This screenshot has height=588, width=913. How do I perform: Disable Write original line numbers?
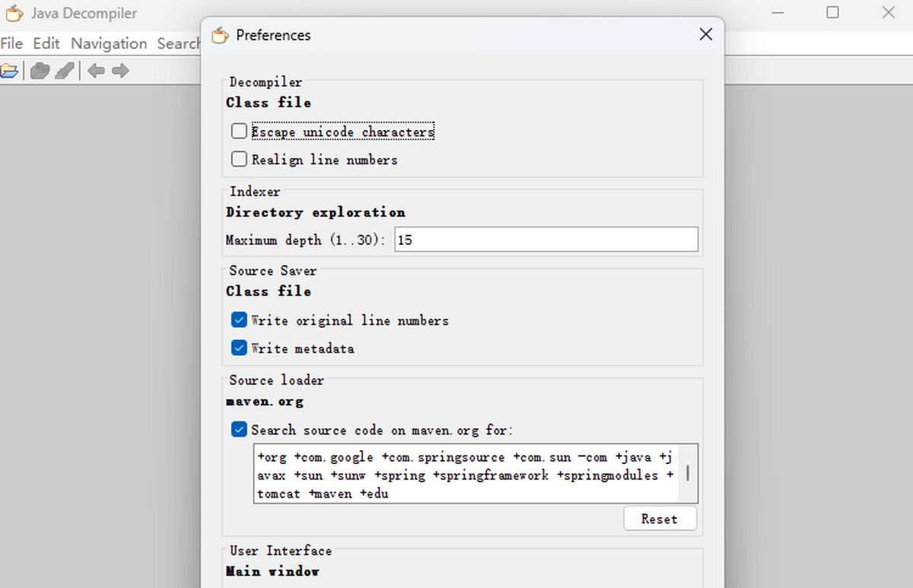tap(238, 319)
